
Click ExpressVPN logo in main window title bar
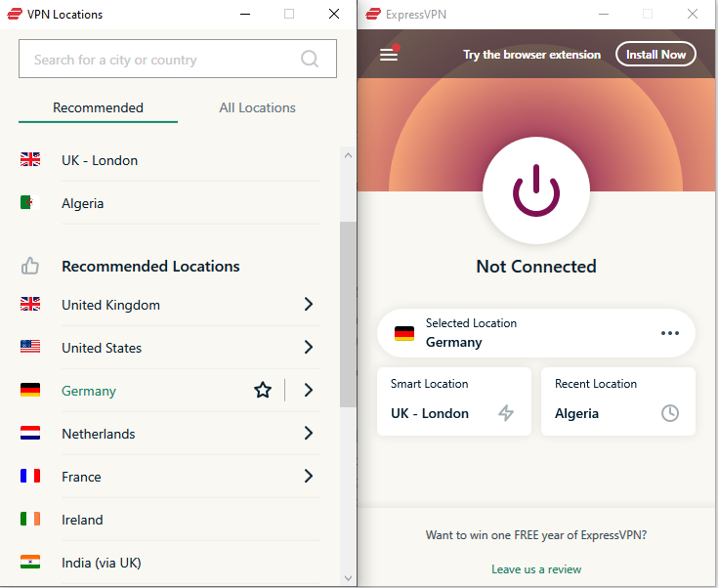coord(373,14)
